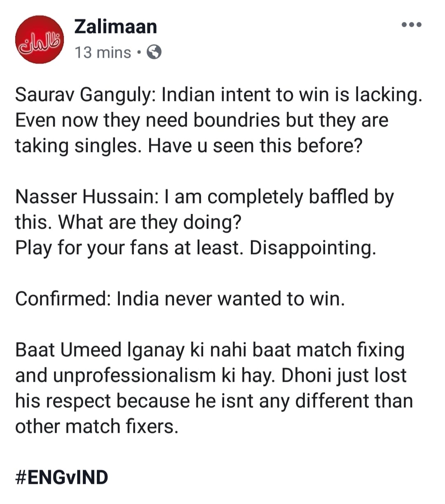Click line starting 'Baat Umeed lganay ki nahi'
The image size is (445, 504).
[210, 350]
